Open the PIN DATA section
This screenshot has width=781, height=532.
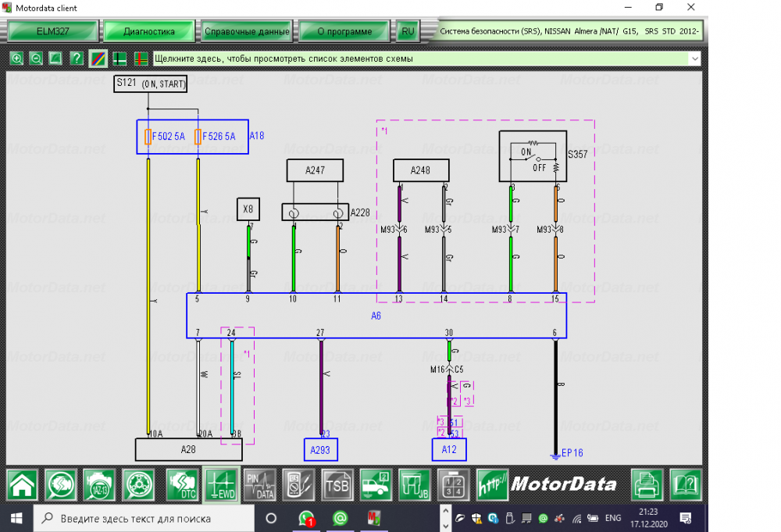click(x=261, y=484)
